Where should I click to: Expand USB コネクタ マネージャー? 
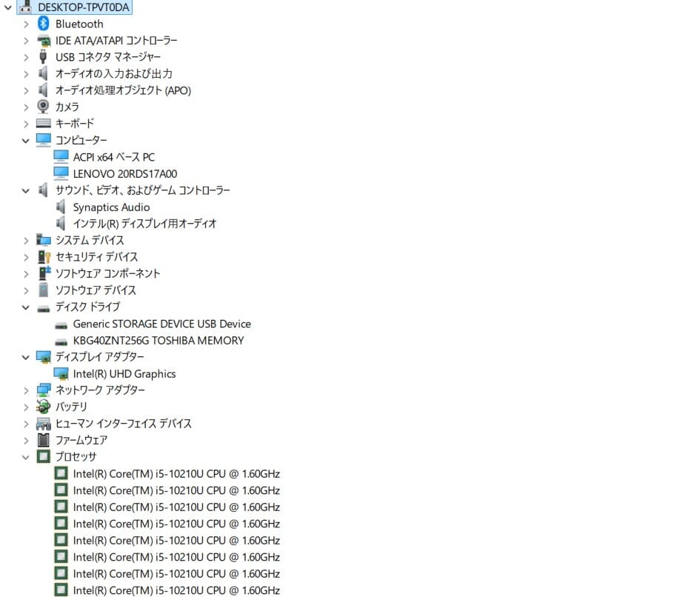tap(26, 57)
